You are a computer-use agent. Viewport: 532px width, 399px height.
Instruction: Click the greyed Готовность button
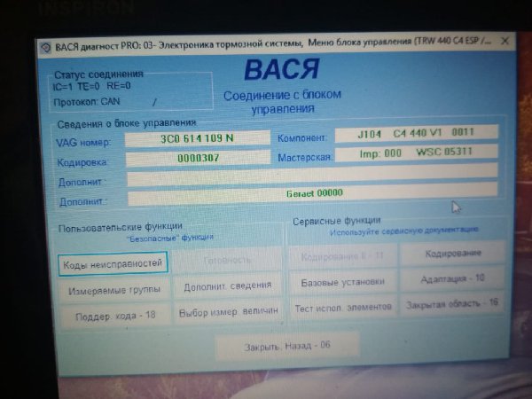point(227,261)
